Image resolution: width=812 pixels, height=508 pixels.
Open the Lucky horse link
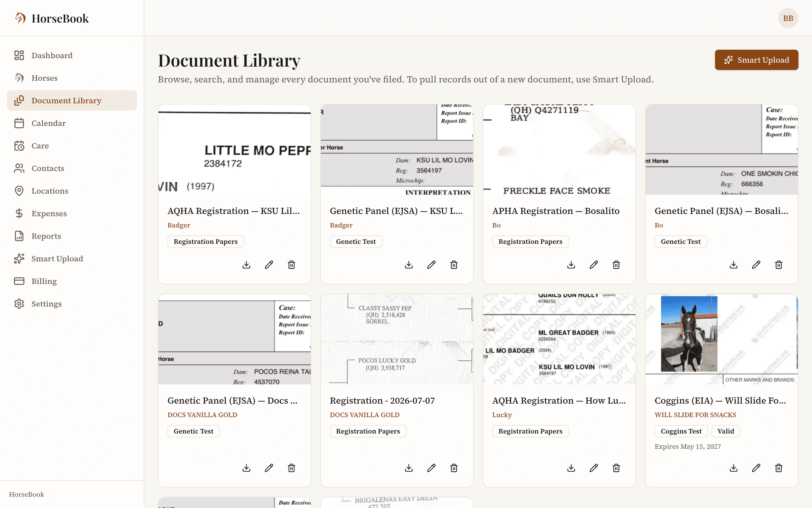click(x=502, y=415)
